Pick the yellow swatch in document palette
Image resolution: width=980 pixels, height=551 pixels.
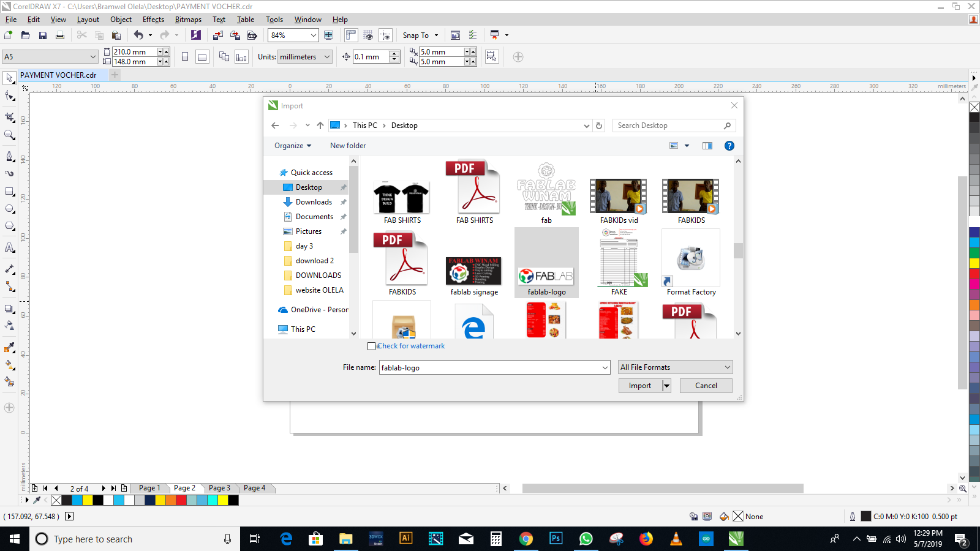click(88, 500)
